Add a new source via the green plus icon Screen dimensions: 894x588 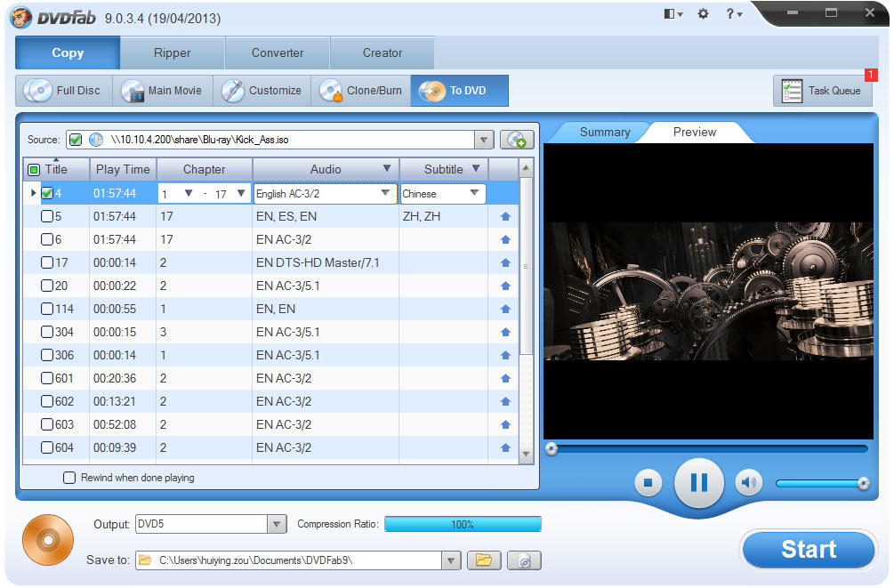pos(516,140)
